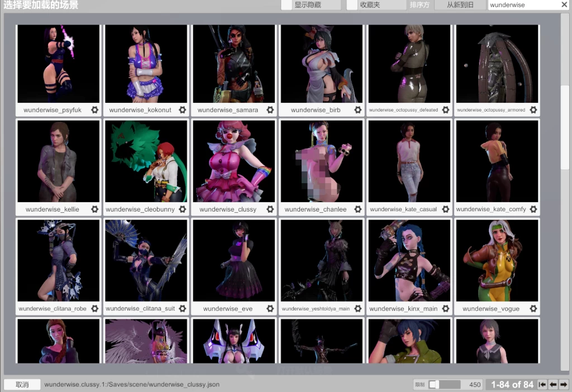Enable the 收藏夹 favorites checkbox
This screenshot has height=392, width=572.
pos(352,5)
